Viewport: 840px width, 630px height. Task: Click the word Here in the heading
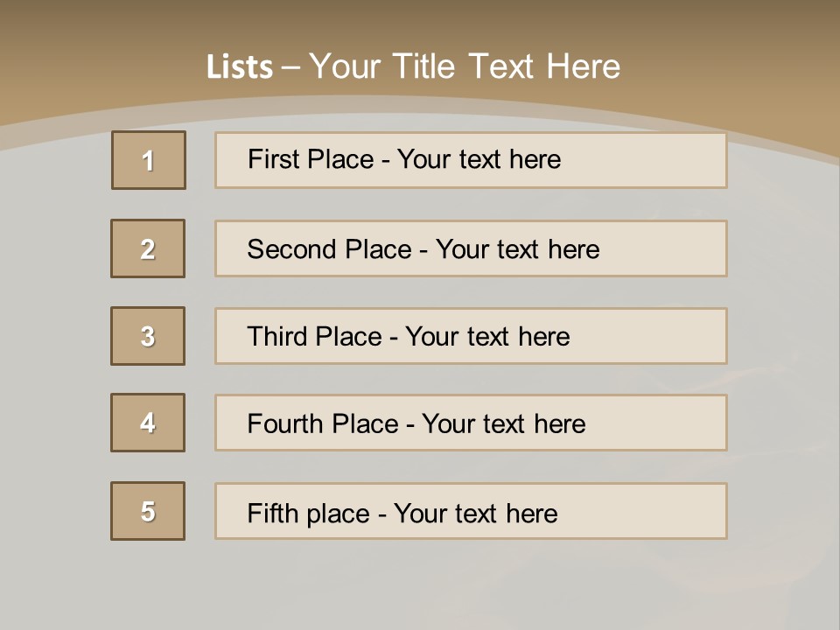(583, 66)
